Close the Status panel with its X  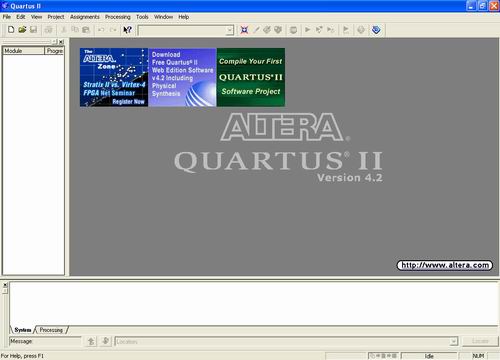pyautogui.click(x=61, y=42)
